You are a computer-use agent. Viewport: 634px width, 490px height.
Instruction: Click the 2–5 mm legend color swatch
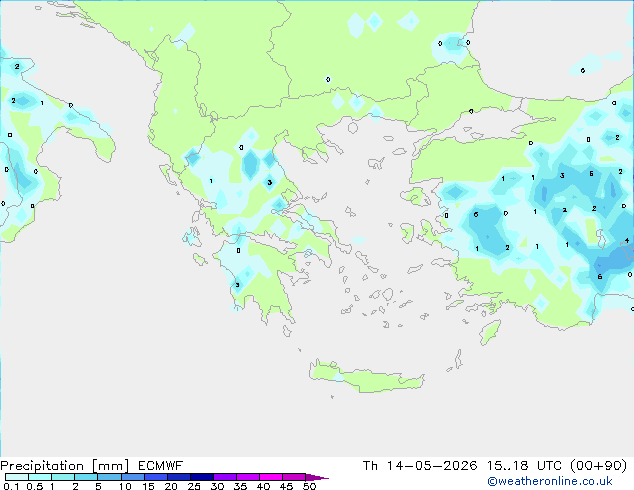86,477
